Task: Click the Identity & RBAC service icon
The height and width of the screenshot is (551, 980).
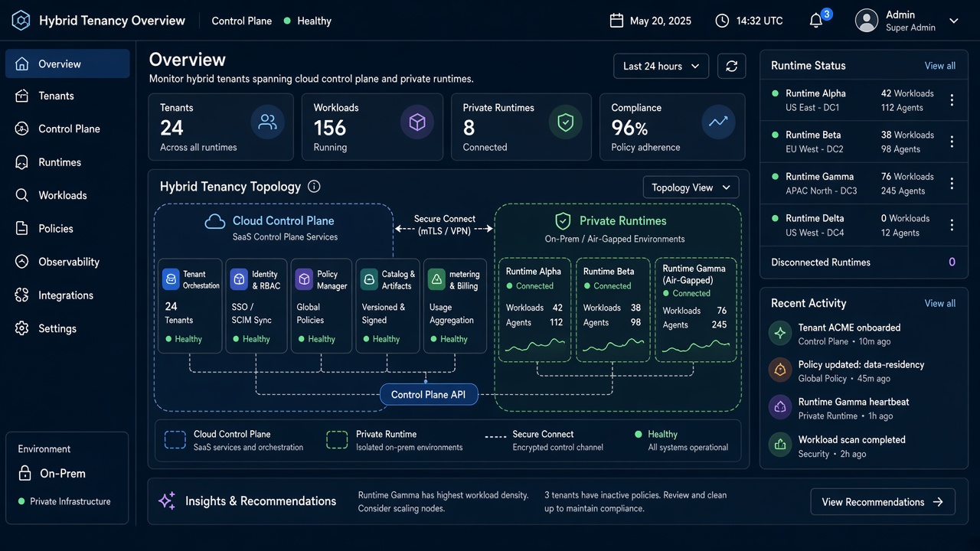Action: point(240,279)
